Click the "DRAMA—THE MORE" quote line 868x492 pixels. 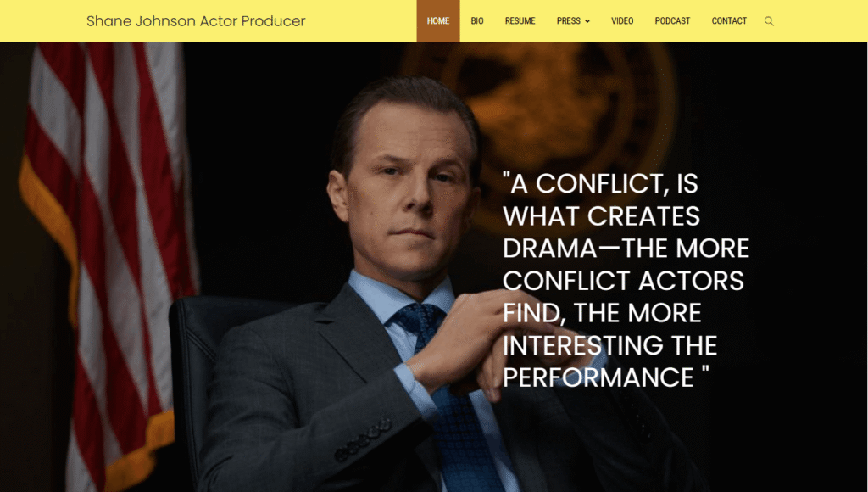(x=626, y=249)
